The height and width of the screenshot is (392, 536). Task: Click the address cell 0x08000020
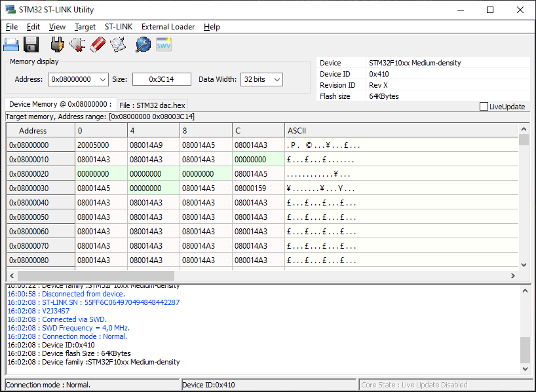tap(41, 174)
